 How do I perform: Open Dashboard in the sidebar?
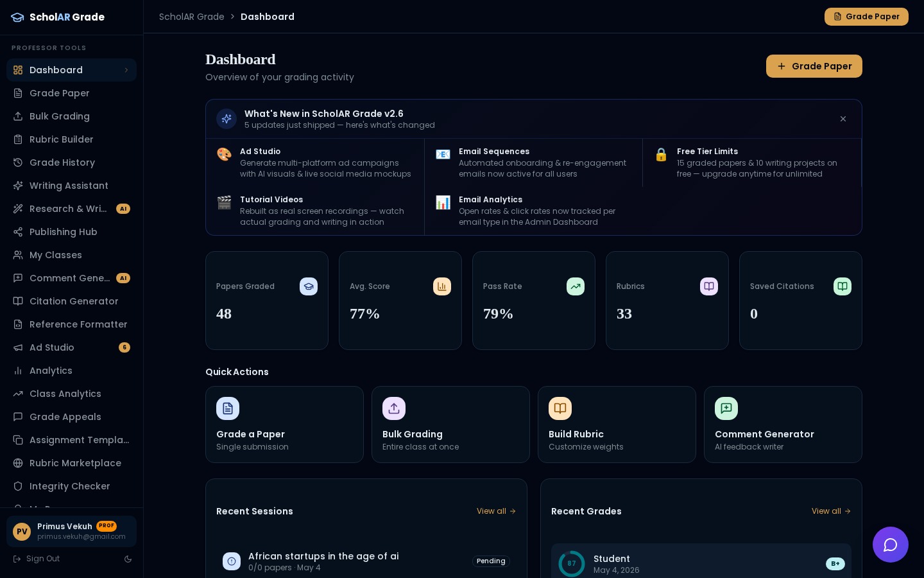pos(71,70)
